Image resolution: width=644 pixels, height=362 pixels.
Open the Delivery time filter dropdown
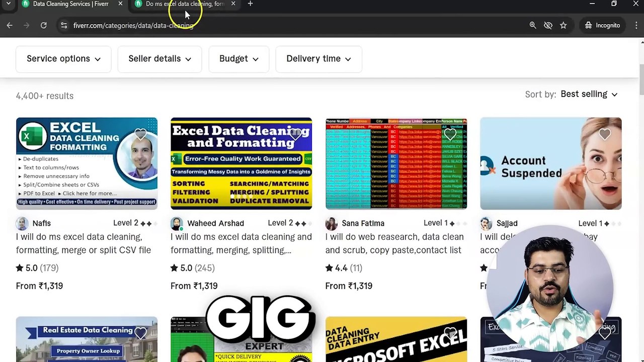(x=318, y=59)
